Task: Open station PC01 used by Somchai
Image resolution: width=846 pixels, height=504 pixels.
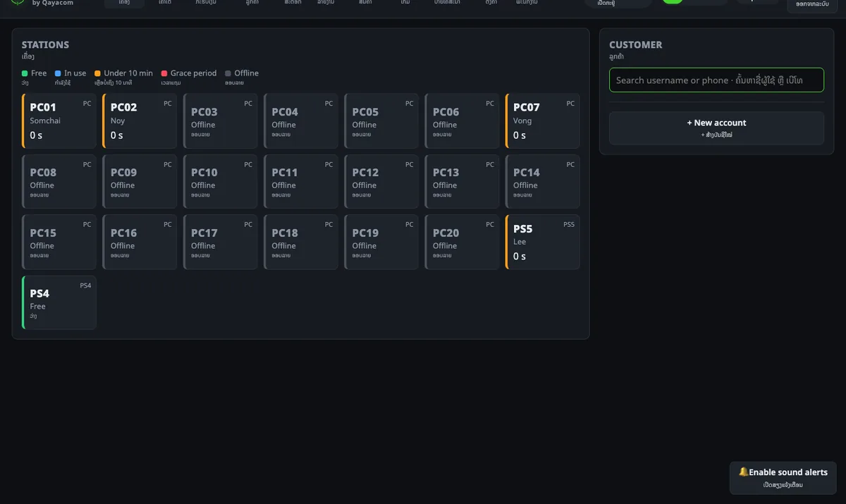Action: click(x=59, y=121)
